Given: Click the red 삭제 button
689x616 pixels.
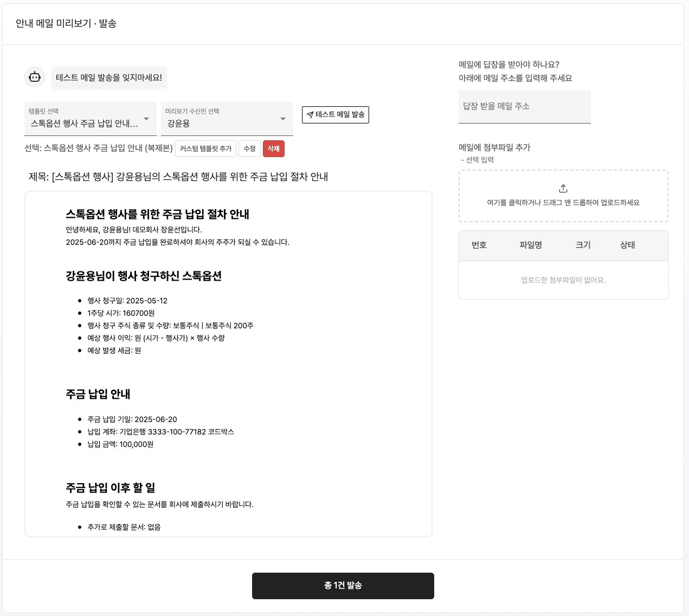Looking at the screenshot, I should tap(274, 148).
